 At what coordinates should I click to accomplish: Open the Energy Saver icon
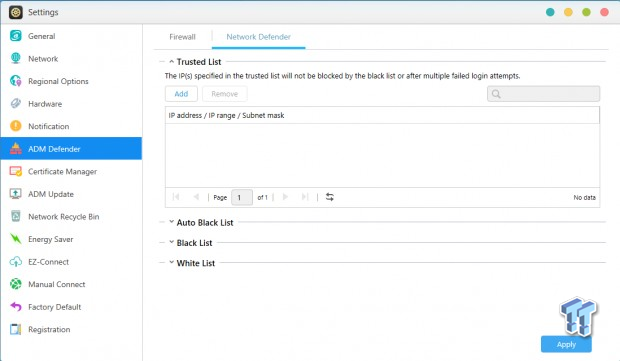tap(16, 239)
